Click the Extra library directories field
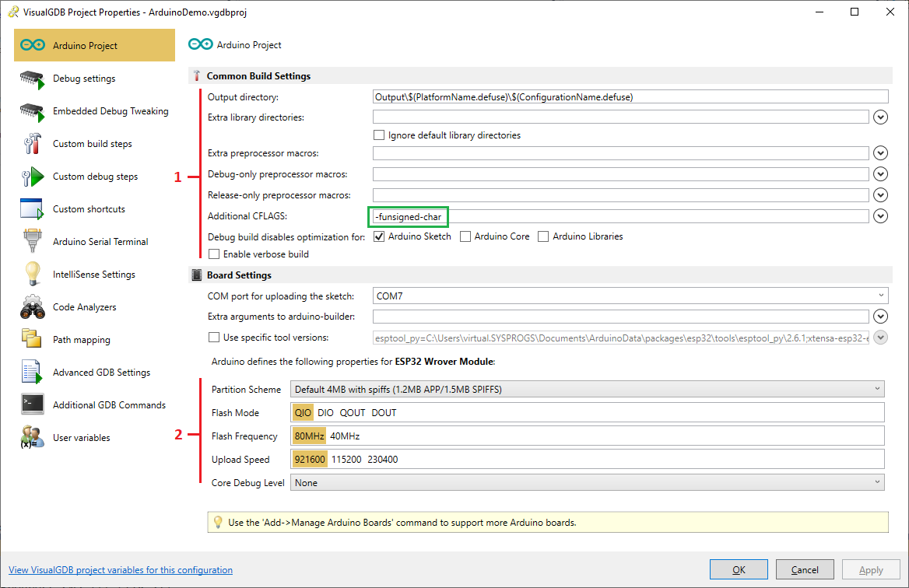 coord(621,117)
